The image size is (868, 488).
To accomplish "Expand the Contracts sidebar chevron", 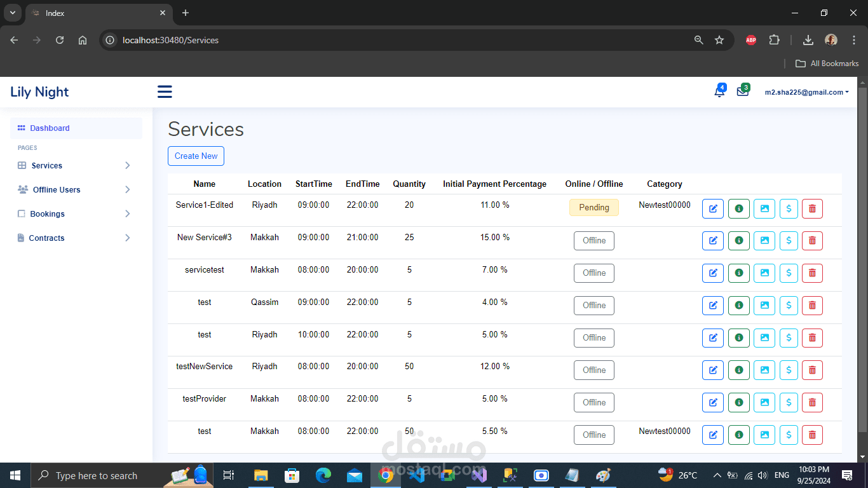I will [x=128, y=238].
